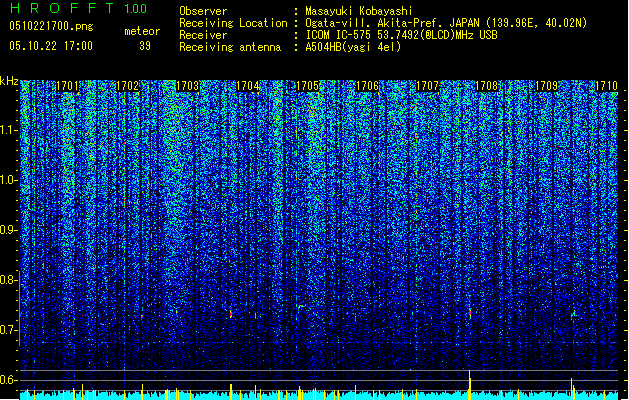This screenshot has width=629, height=400.
Task: Click the 1708 time marker
Action: click(x=487, y=86)
